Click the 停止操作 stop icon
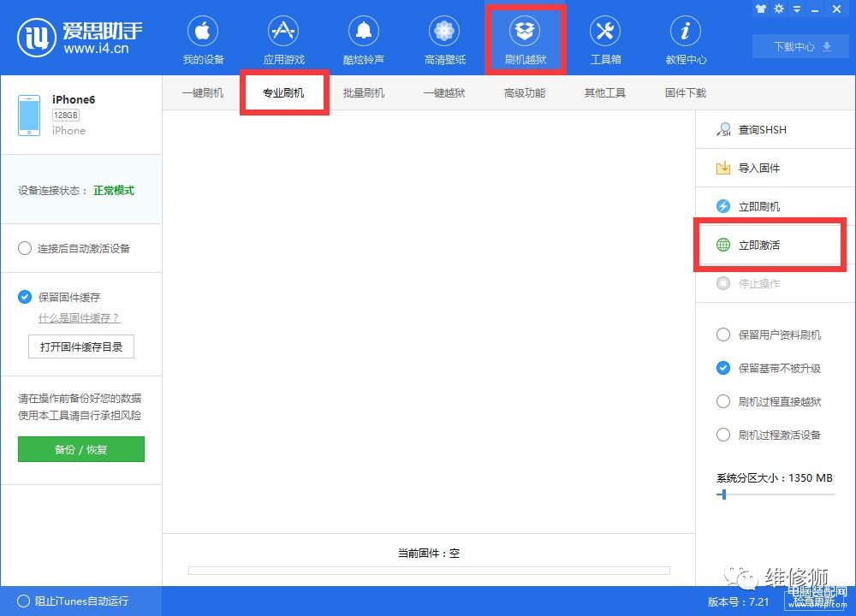 (722, 283)
